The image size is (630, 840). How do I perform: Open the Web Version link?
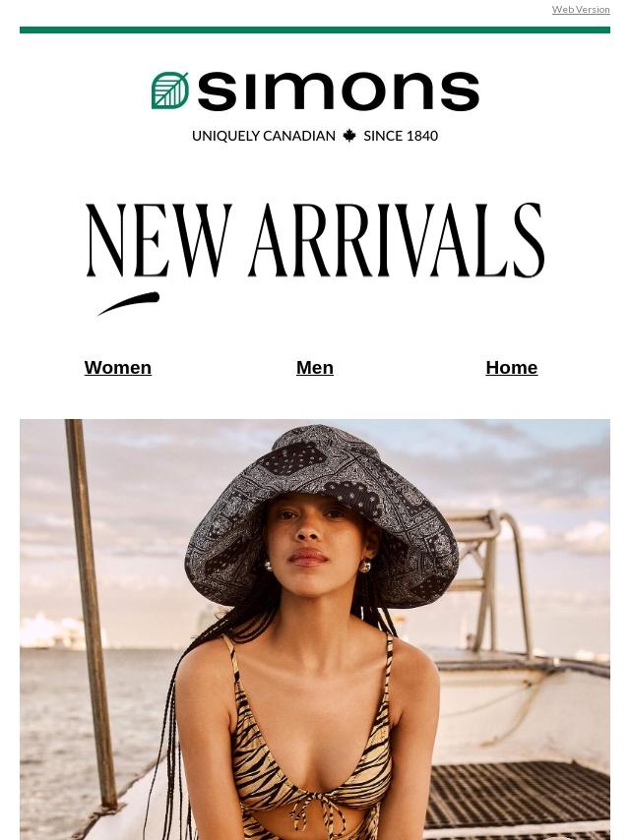(581, 10)
